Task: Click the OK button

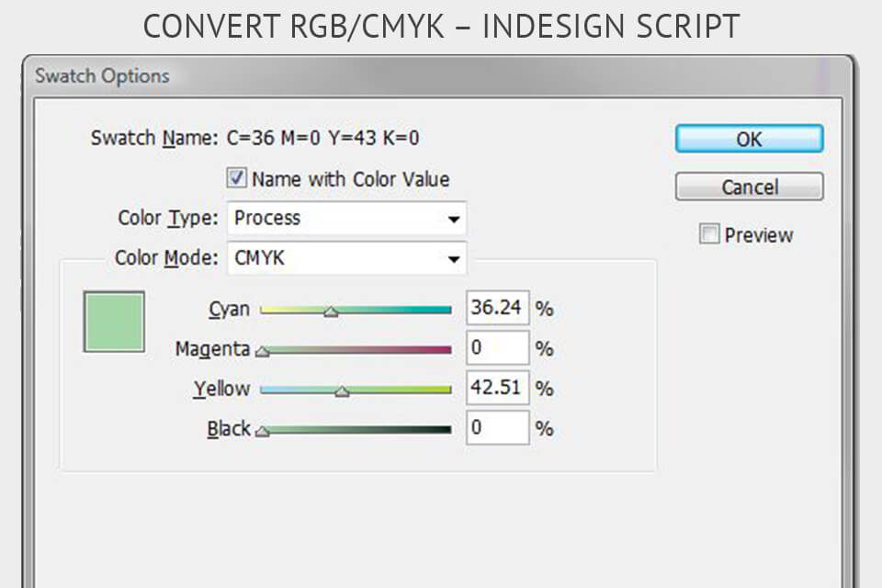Action: click(x=749, y=139)
